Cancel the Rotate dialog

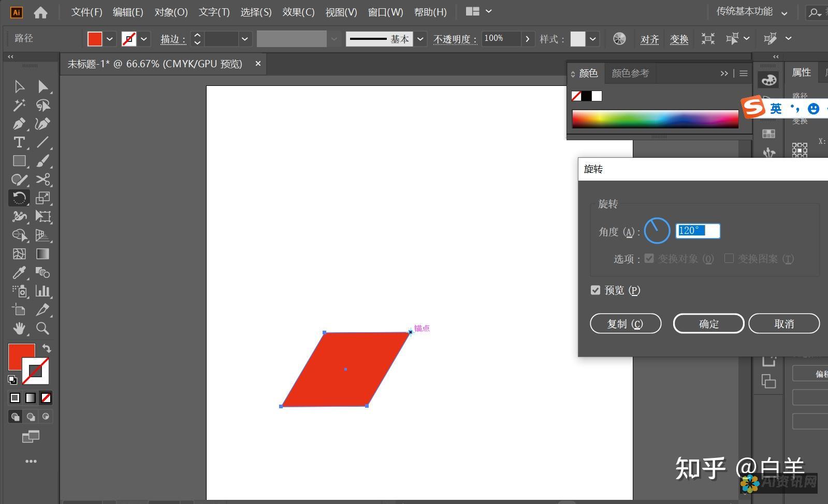point(784,324)
